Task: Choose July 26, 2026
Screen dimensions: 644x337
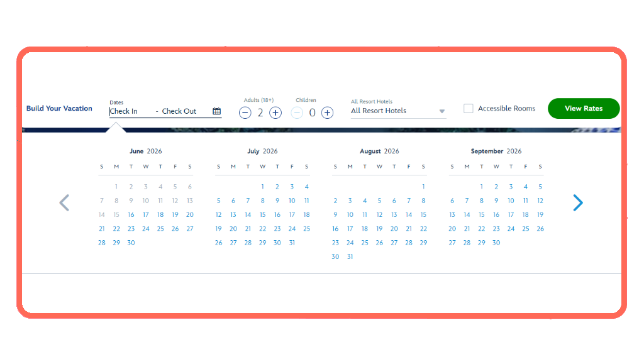Action: pyautogui.click(x=218, y=243)
